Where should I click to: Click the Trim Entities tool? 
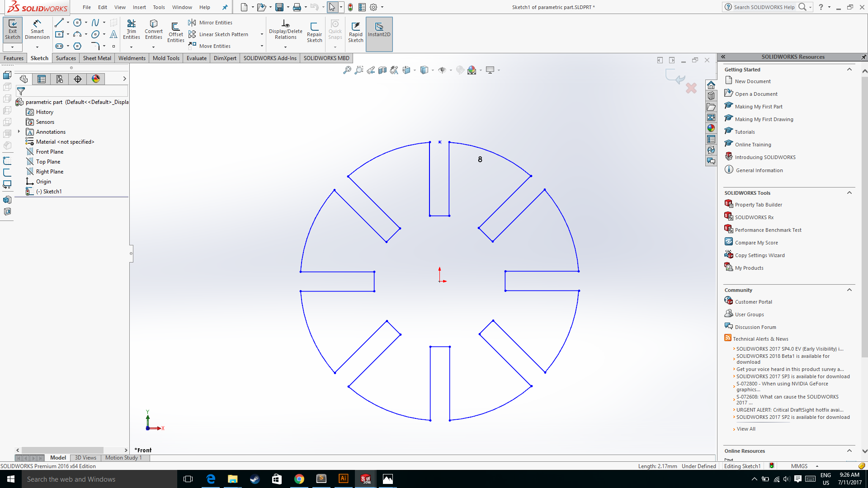(x=131, y=30)
